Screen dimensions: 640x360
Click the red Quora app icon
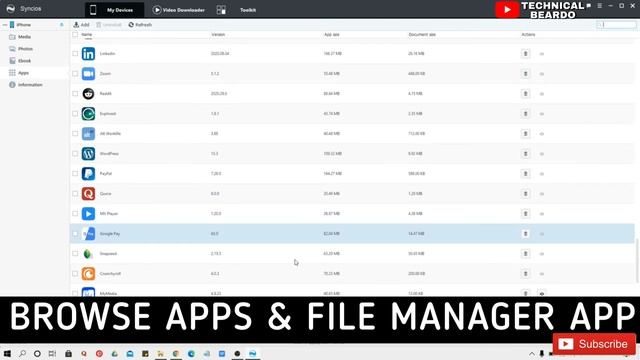point(88,193)
